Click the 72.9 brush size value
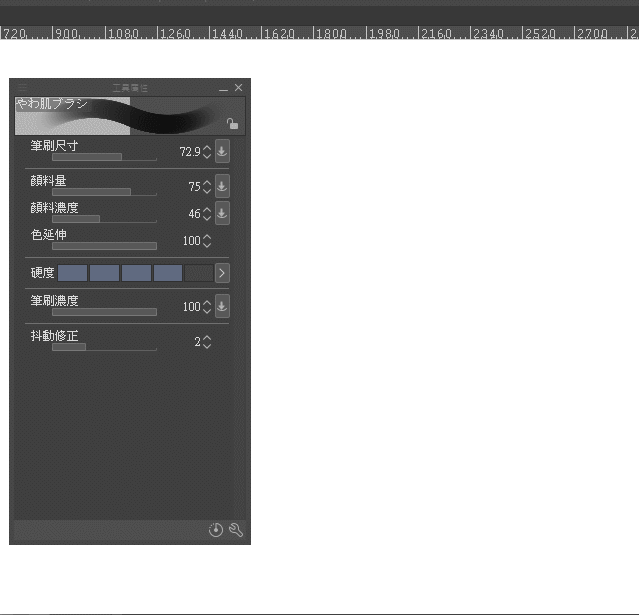This screenshot has height=615, width=639. [x=190, y=152]
